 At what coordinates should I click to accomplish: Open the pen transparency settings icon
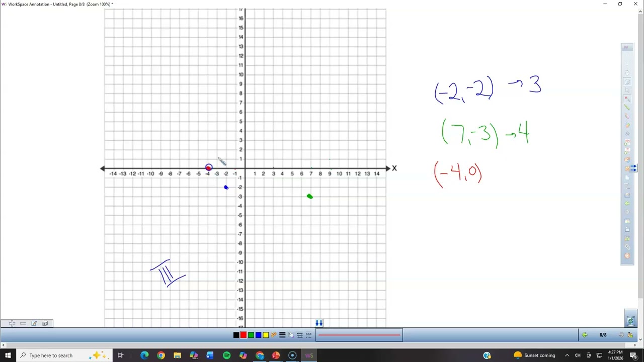pos(291,335)
